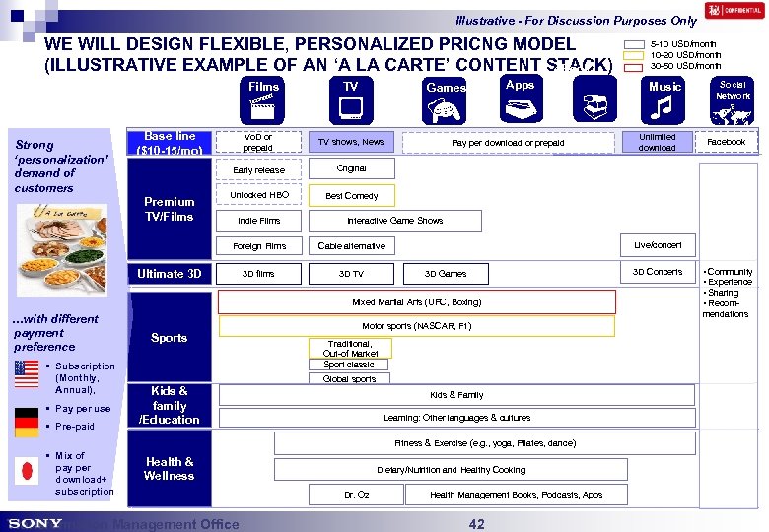Image resolution: width=769 pixels, height=532 pixels.
Task: Click the books stack icon
Action: click(x=594, y=100)
